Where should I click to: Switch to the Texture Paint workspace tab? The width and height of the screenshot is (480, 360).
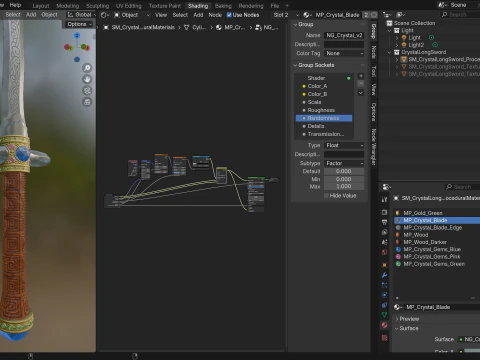[165, 6]
